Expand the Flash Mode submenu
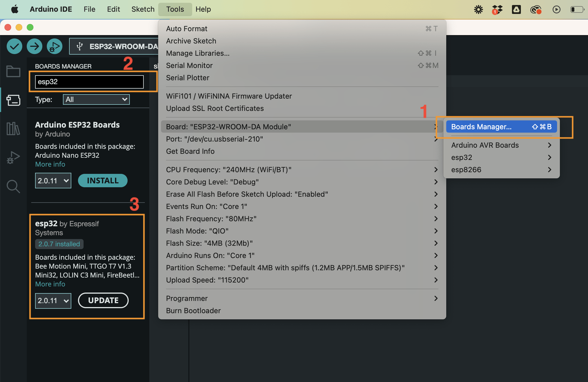588x382 pixels. point(302,231)
